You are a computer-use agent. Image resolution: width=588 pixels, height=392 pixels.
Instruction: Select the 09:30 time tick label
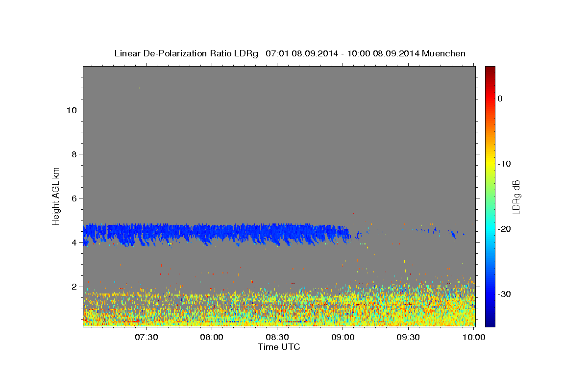point(408,337)
